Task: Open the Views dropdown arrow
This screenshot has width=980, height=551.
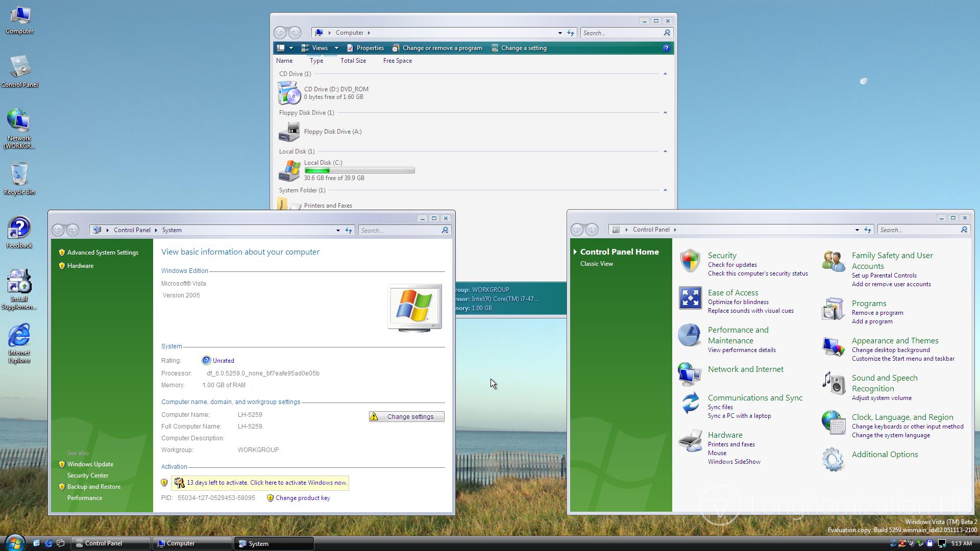Action: pyautogui.click(x=336, y=48)
